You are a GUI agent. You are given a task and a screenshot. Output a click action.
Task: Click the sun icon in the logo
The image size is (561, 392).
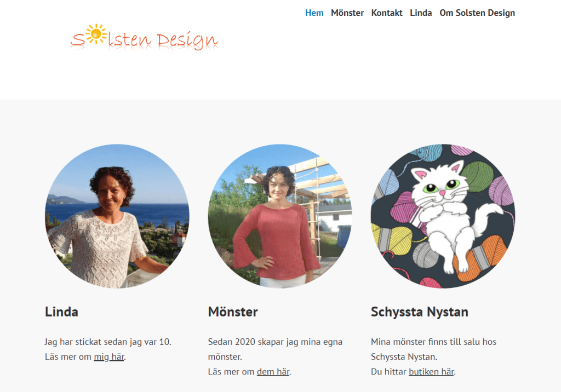pos(96,34)
